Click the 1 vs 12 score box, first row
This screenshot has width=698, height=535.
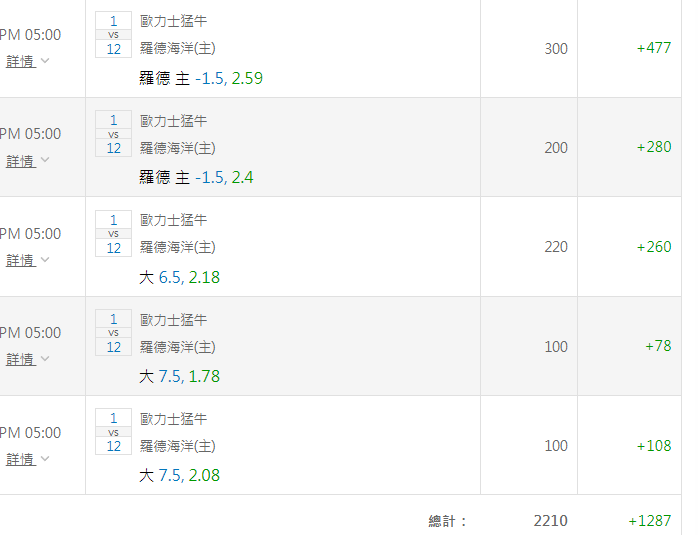point(114,35)
